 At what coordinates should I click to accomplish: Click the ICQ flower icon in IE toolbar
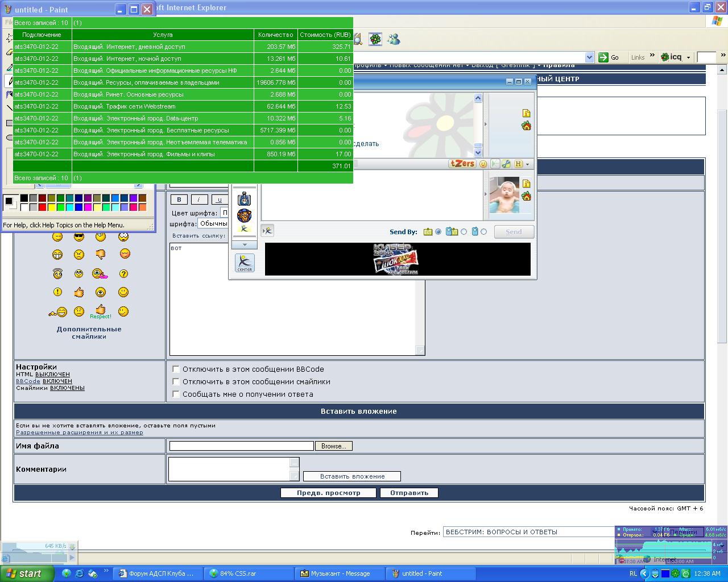(375, 39)
